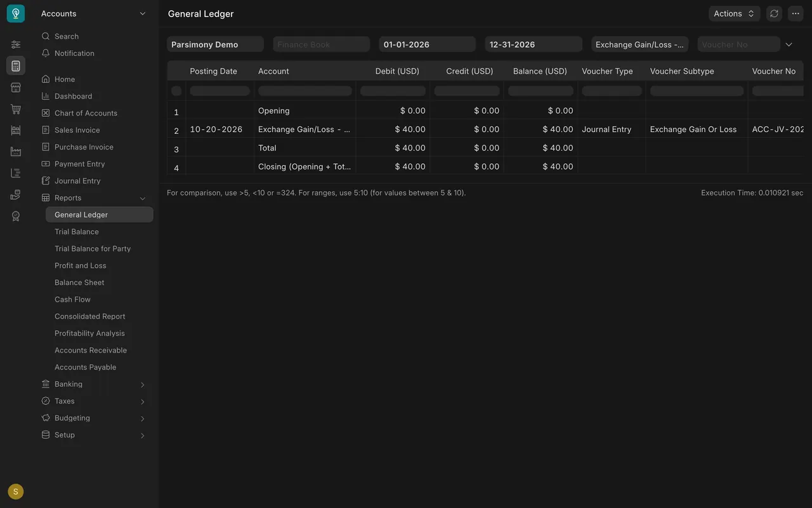Click the Voucher No filter field
Image resolution: width=812 pixels, height=508 pixels.
coord(739,44)
